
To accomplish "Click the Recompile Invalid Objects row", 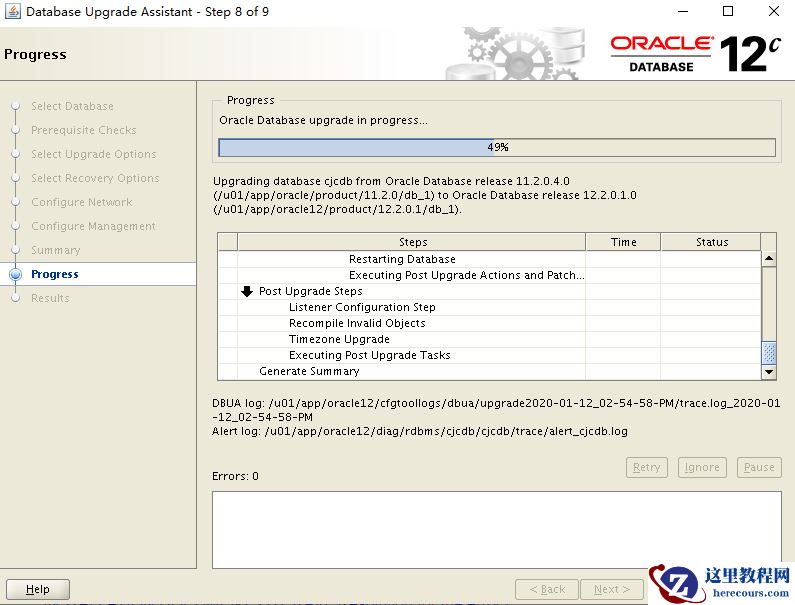I will pos(489,323).
